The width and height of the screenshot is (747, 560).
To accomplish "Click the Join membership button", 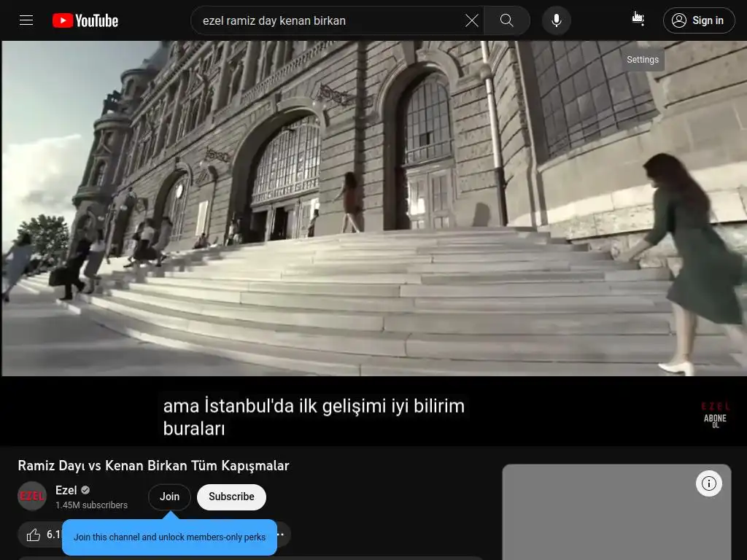I will [x=169, y=497].
